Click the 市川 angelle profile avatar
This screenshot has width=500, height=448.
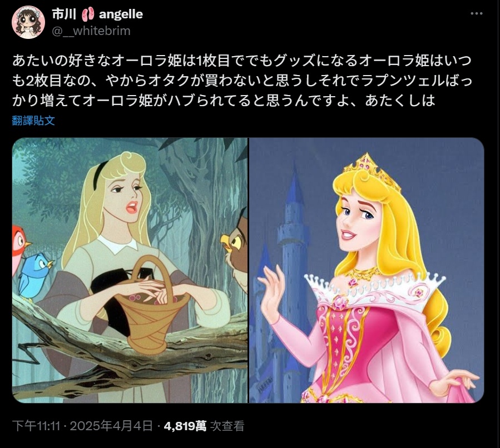pos(28,22)
